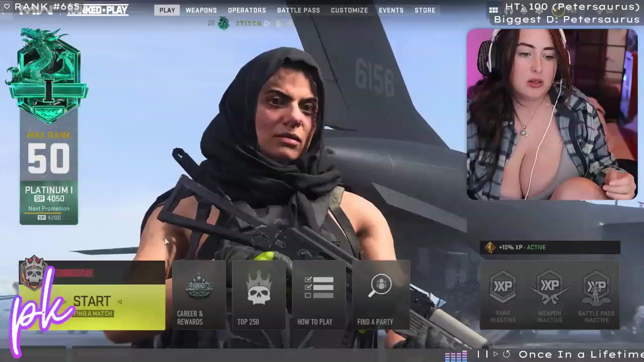The width and height of the screenshot is (644, 362).
Task: Click the Next Promotion SR 4200 text
Action: (49, 213)
